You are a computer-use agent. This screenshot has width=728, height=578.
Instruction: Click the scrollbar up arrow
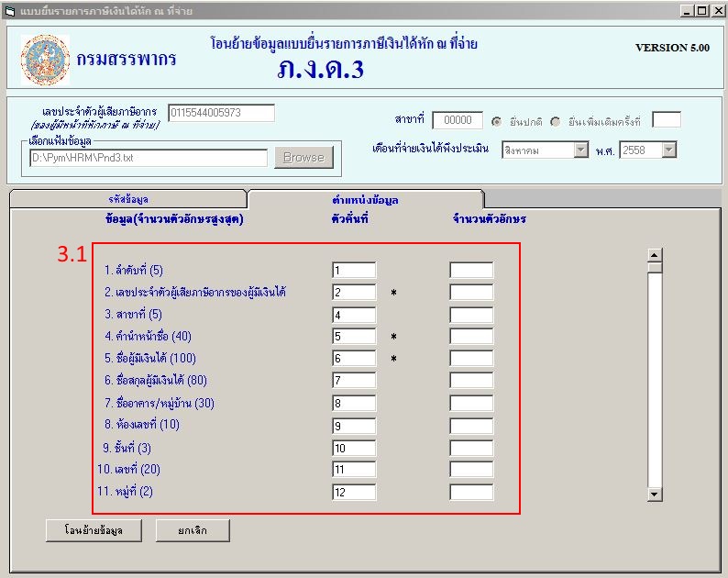pyautogui.click(x=655, y=256)
